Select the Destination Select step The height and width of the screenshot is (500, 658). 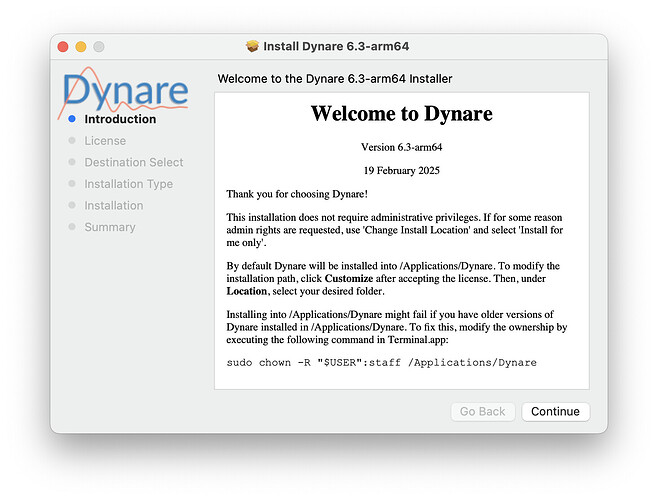(x=134, y=162)
